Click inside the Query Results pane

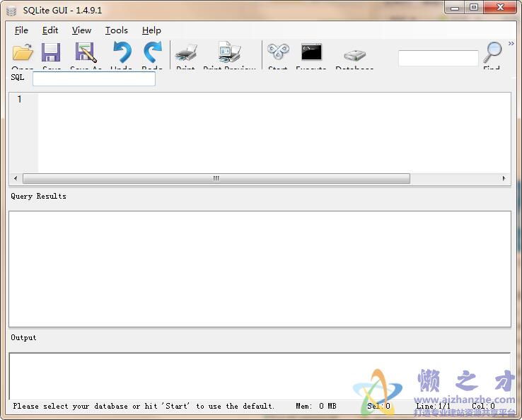(x=260, y=269)
